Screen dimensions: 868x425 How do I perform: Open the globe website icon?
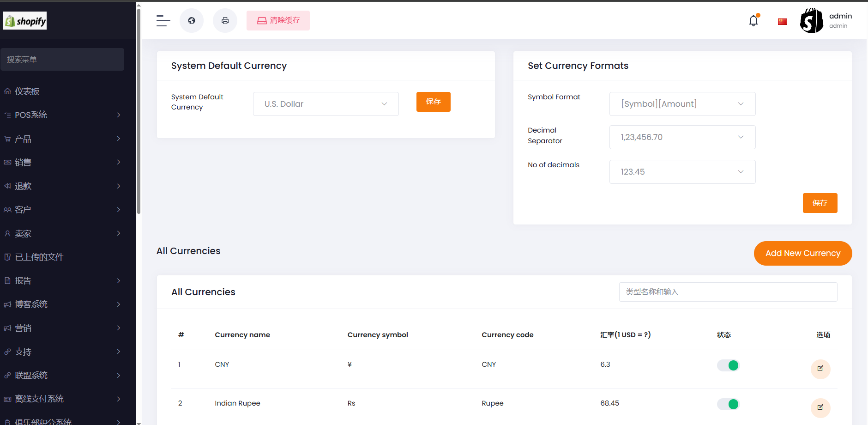(x=192, y=21)
